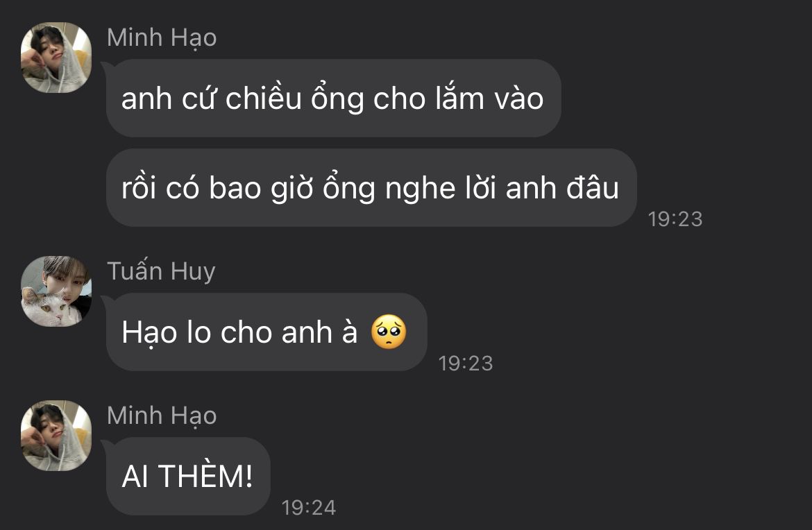Click the word "THÈM!" in the last message

(205, 475)
